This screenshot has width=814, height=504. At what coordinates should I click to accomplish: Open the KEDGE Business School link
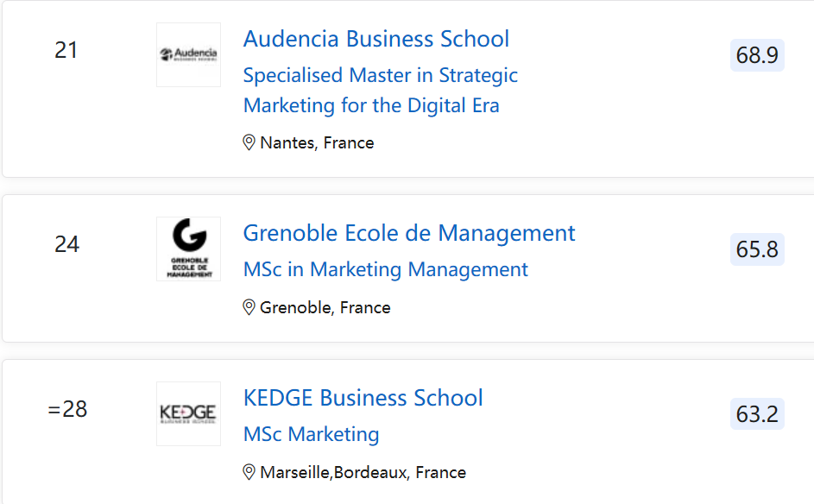(363, 398)
